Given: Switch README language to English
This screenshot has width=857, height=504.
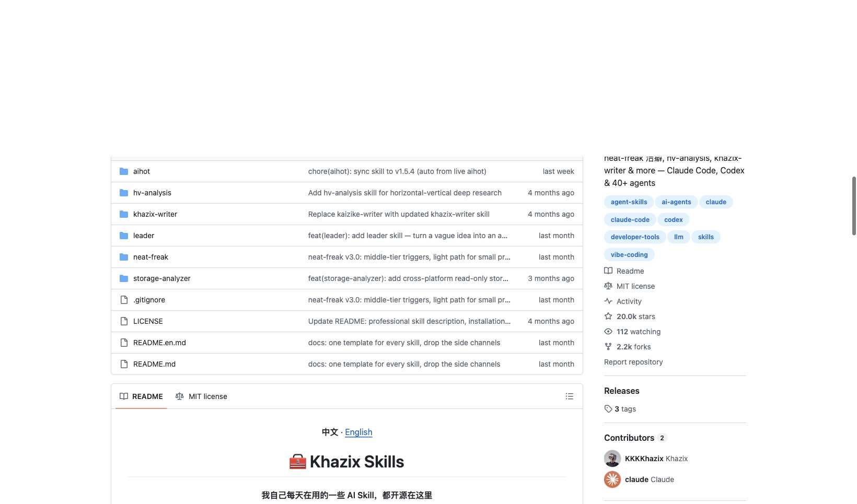Looking at the screenshot, I should [358, 432].
